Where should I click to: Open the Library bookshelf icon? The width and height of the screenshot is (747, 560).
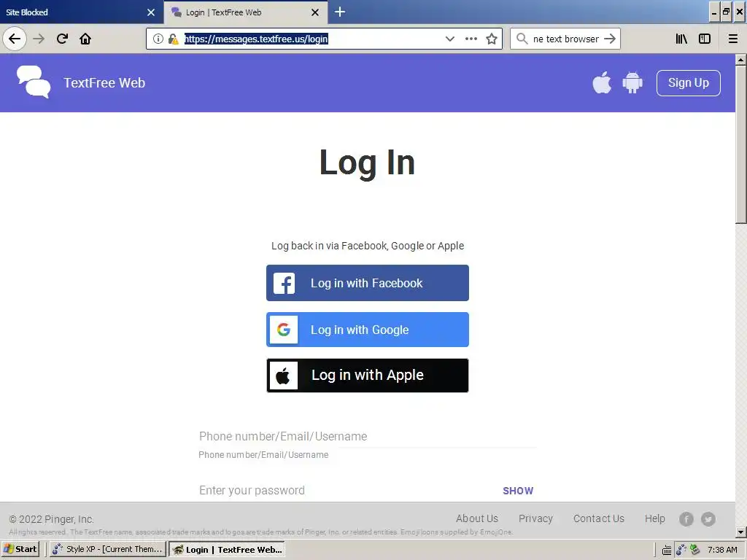[x=682, y=39]
